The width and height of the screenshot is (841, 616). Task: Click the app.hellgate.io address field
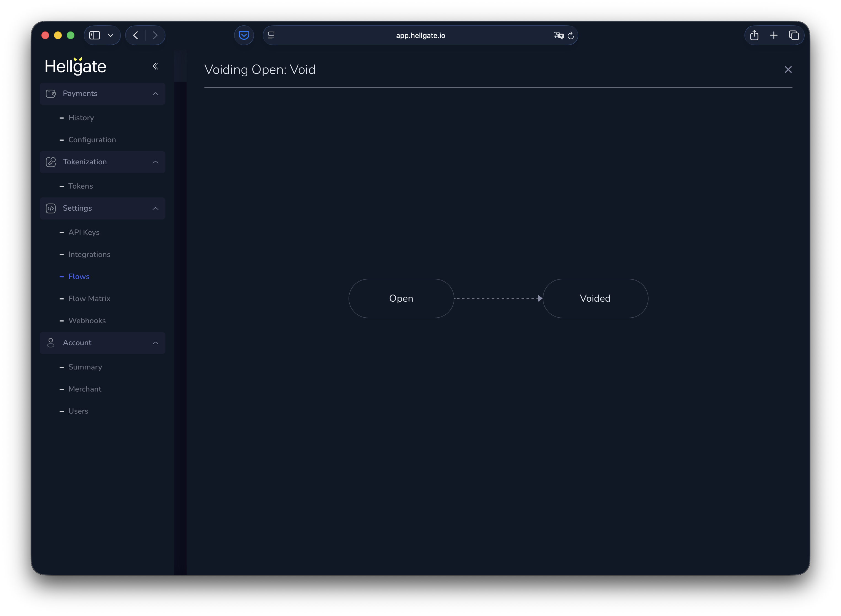coord(420,35)
